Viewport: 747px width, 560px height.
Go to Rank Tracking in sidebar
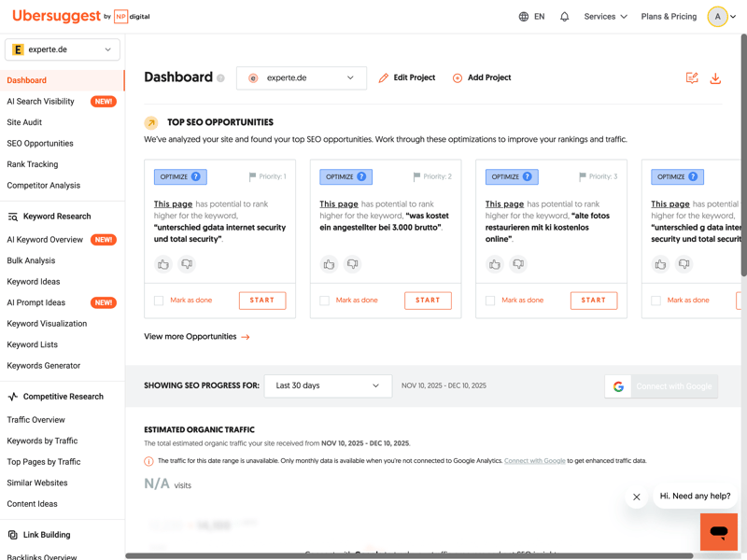coord(33,164)
